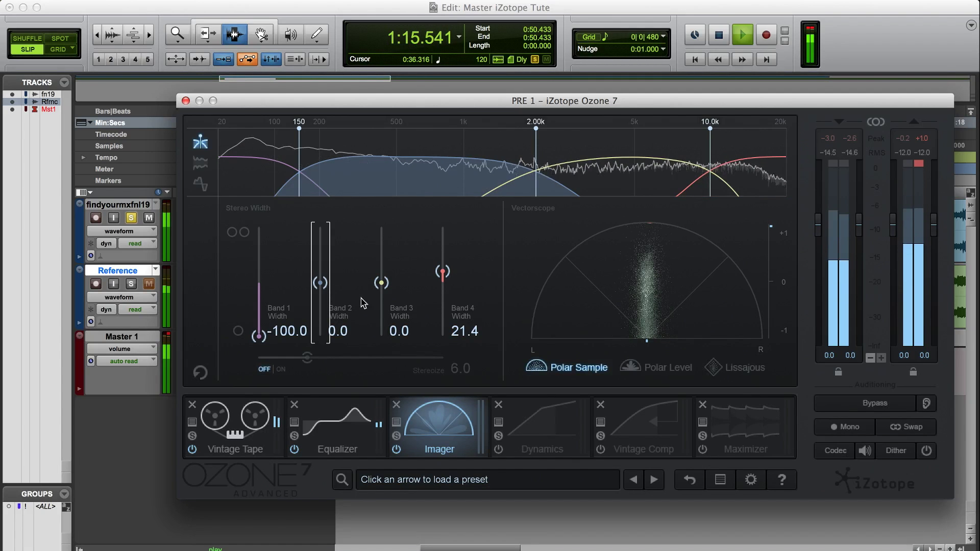Open the Ozone preset manager list icon
This screenshot has height=551, width=980.
point(720,480)
